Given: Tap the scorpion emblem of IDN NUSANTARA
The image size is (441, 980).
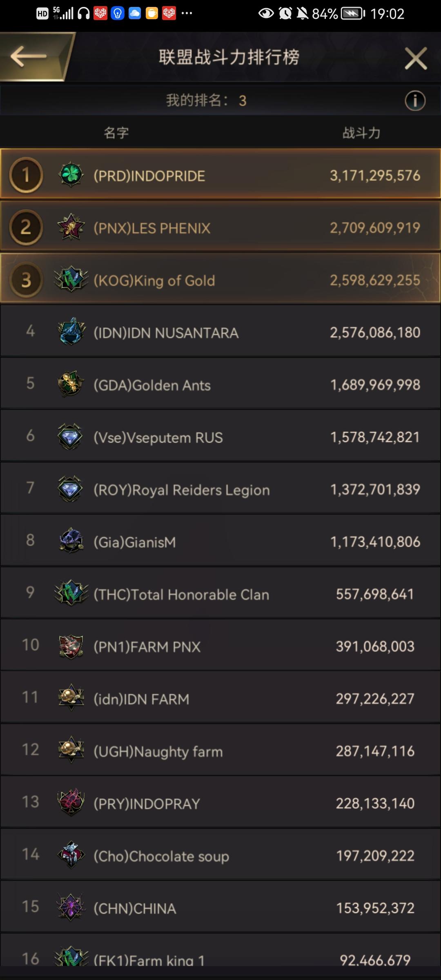Looking at the screenshot, I should point(71,332).
